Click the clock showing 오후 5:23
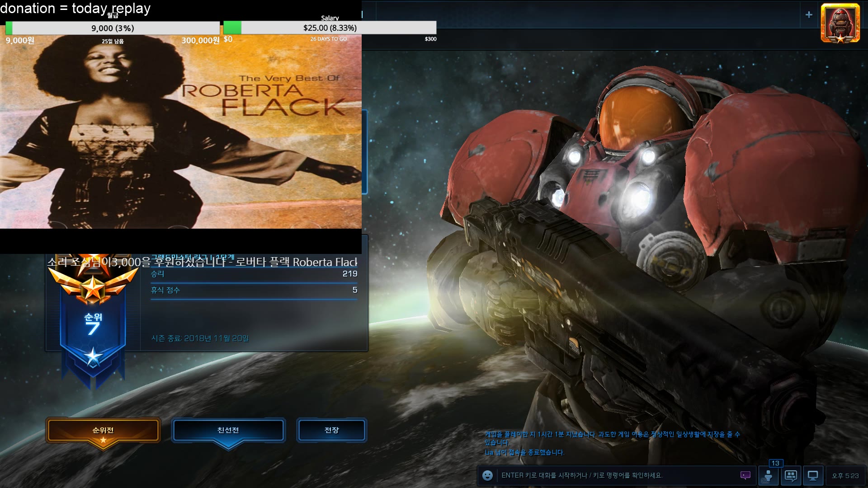 [845, 476]
